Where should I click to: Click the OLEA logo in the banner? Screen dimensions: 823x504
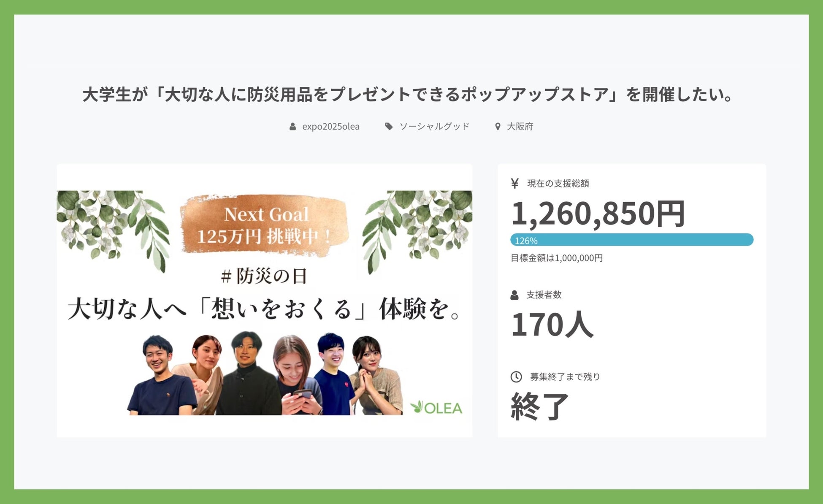pyautogui.click(x=436, y=407)
